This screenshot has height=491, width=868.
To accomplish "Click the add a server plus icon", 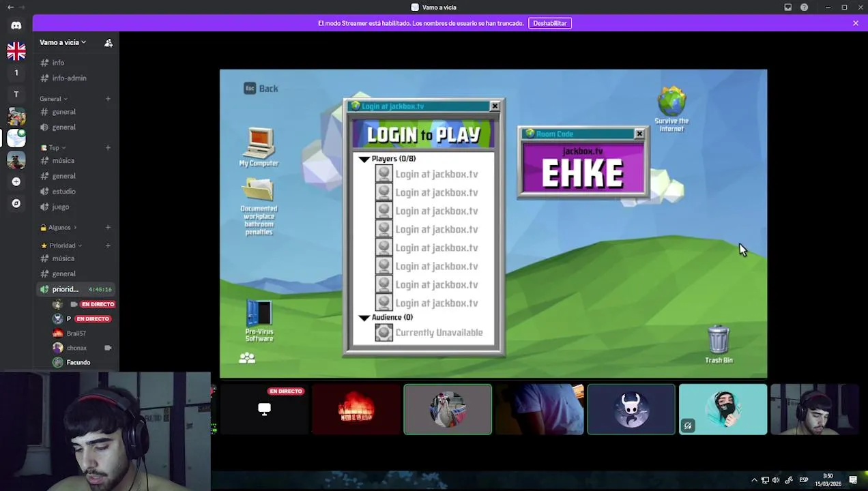I will tap(16, 181).
